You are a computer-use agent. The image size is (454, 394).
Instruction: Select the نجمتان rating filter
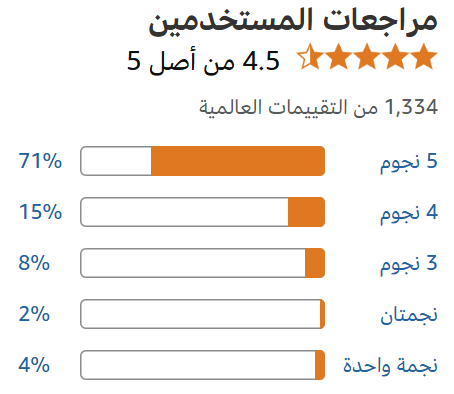[409, 315]
